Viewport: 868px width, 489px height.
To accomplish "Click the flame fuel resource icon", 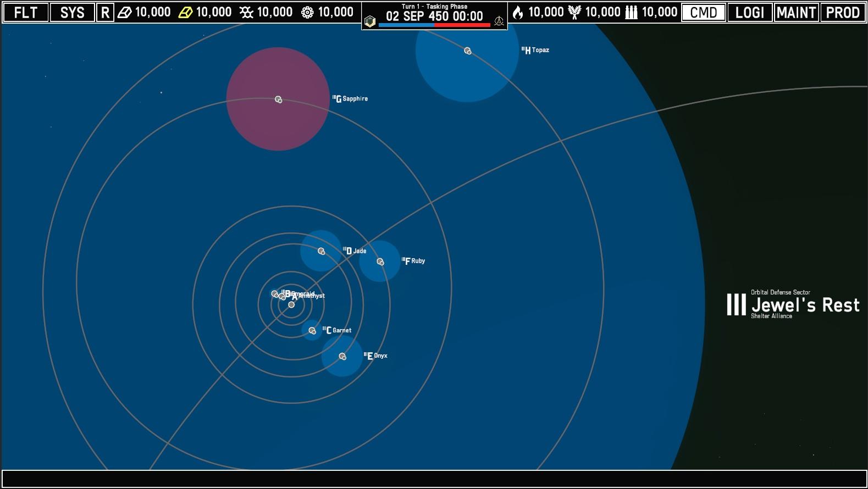I will coord(517,12).
